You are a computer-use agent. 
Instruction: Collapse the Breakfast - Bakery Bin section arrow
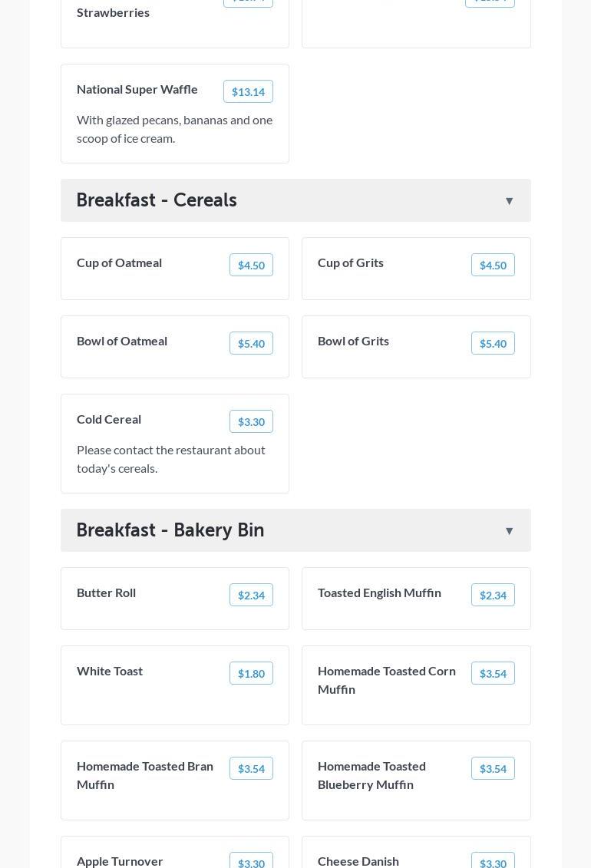509,530
